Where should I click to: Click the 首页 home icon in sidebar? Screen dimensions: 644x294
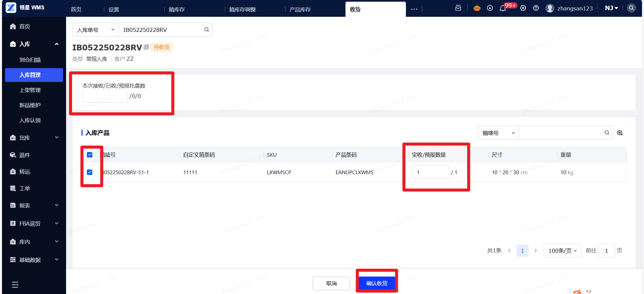[x=13, y=26]
